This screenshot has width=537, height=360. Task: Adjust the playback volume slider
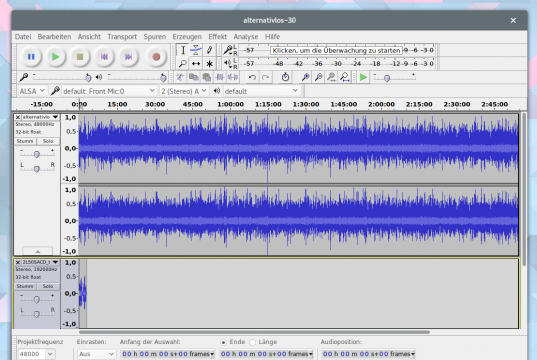[137, 77]
